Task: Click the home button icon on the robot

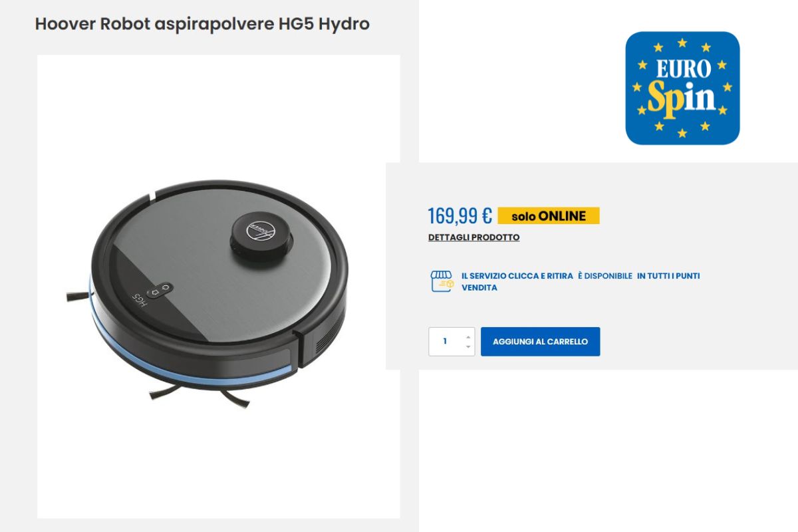Action: (x=154, y=291)
